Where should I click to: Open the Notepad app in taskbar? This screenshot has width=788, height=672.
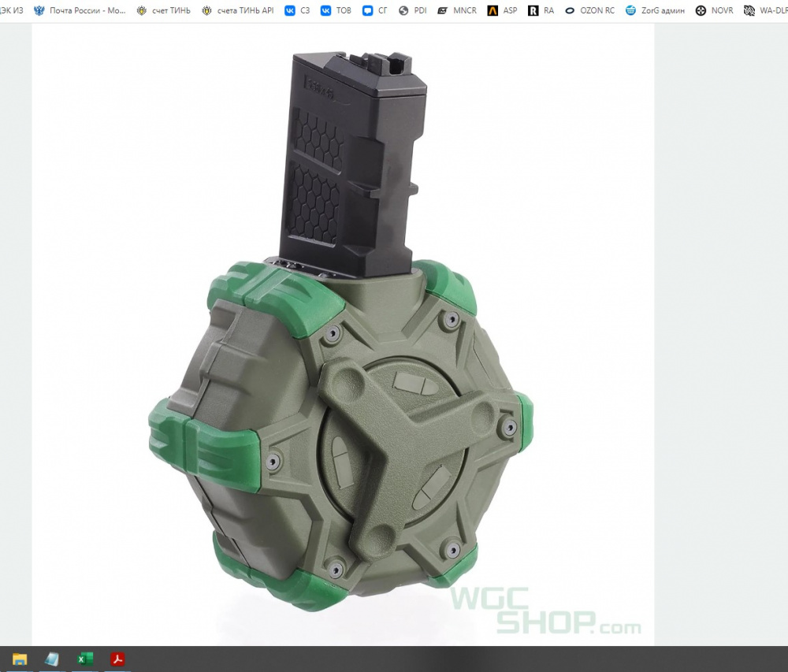[x=52, y=659]
